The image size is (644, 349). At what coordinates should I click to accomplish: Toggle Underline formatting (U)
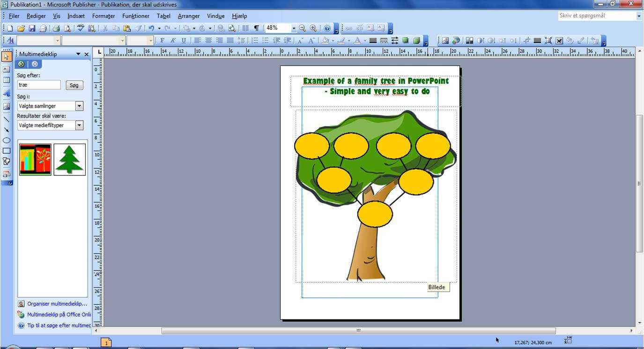point(184,41)
